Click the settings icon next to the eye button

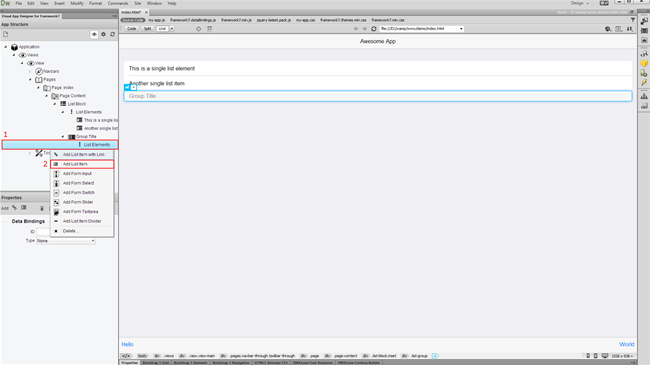[104, 34]
